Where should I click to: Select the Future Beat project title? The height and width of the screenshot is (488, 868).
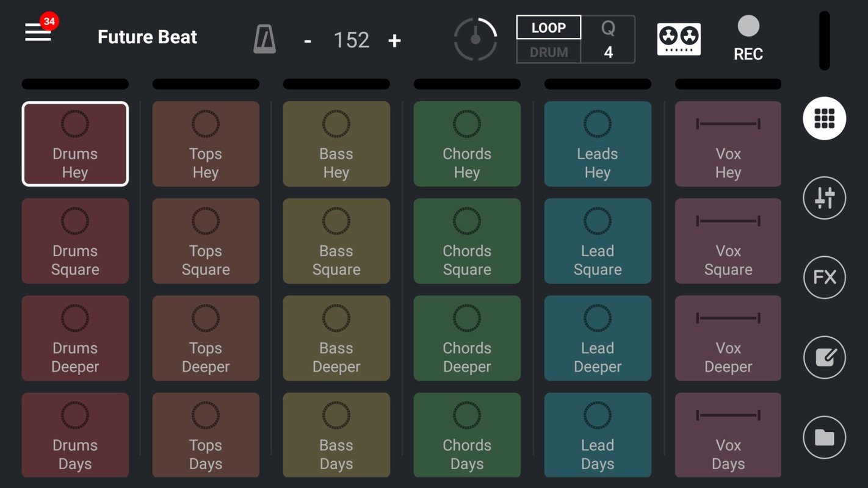[x=147, y=37]
